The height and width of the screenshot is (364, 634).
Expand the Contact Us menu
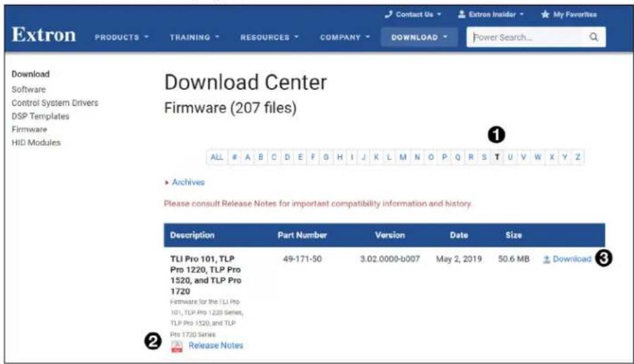pos(413,15)
